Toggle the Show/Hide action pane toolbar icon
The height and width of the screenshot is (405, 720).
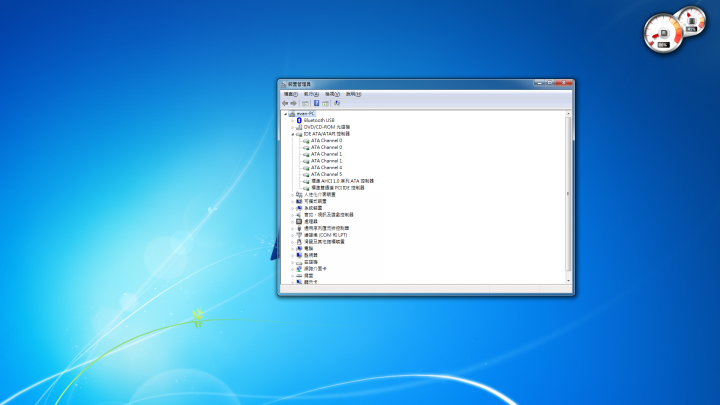[326, 103]
